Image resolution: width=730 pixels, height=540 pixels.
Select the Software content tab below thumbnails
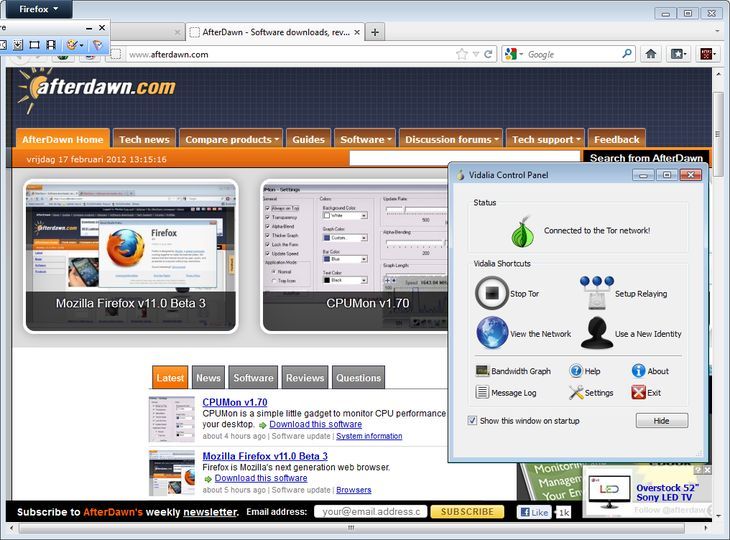coord(253,378)
